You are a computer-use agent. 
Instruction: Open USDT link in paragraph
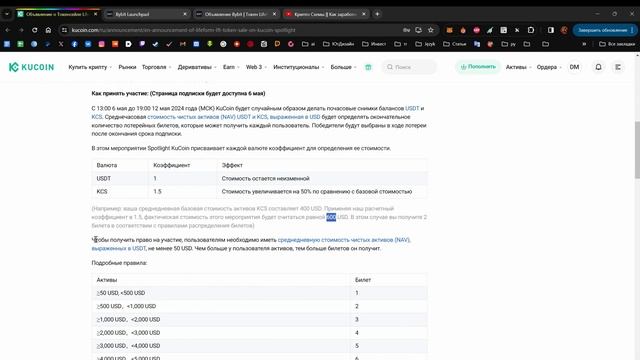pyautogui.click(x=412, y=108)
